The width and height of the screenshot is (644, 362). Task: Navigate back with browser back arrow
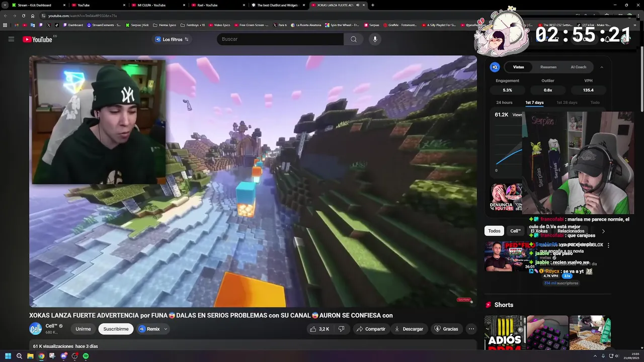tap(5, 16)
